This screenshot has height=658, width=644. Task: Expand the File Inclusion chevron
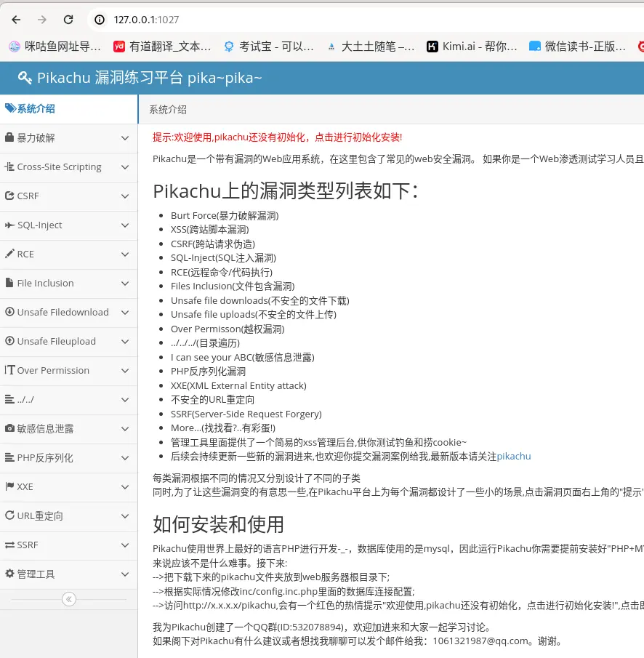124,284
